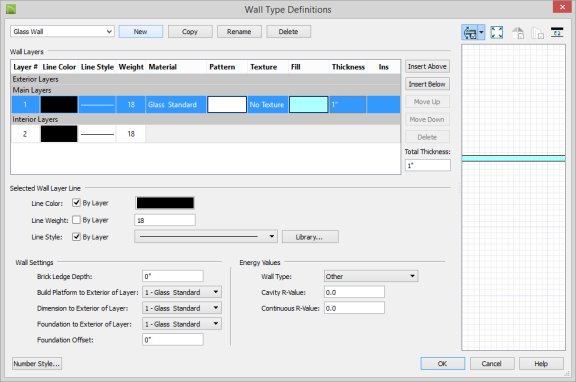Image resolution: width=576 pixels, height=382 pixels.
Task: Close the Wall Type Definitions dialog
Action: pyautogui.click(x=562, y=7)
